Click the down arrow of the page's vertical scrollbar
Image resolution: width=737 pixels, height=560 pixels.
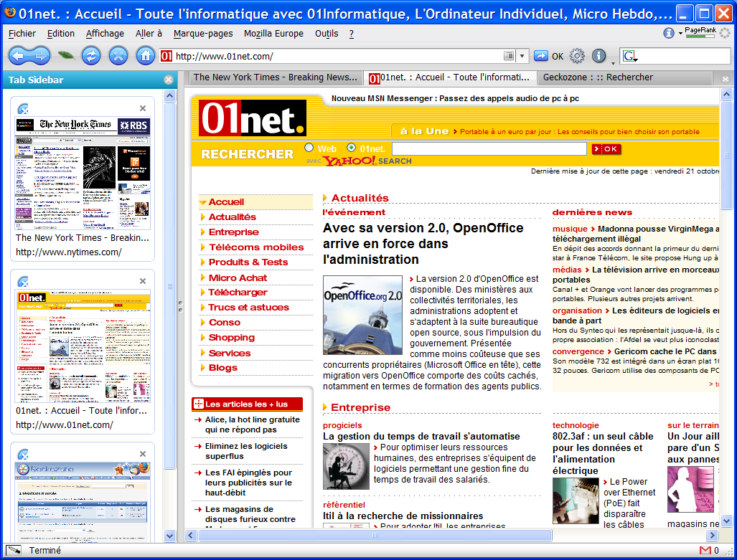coord(726,521)
